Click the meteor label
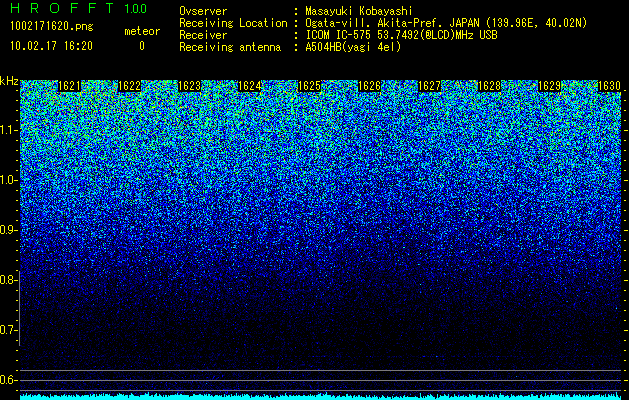 coord(142,31)
